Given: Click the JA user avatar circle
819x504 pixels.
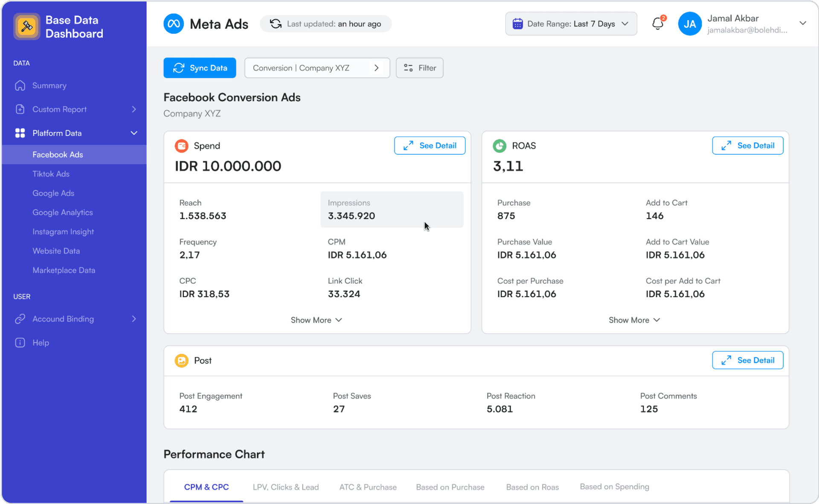Looking at the screenshot, I should [x=689, y=24].
